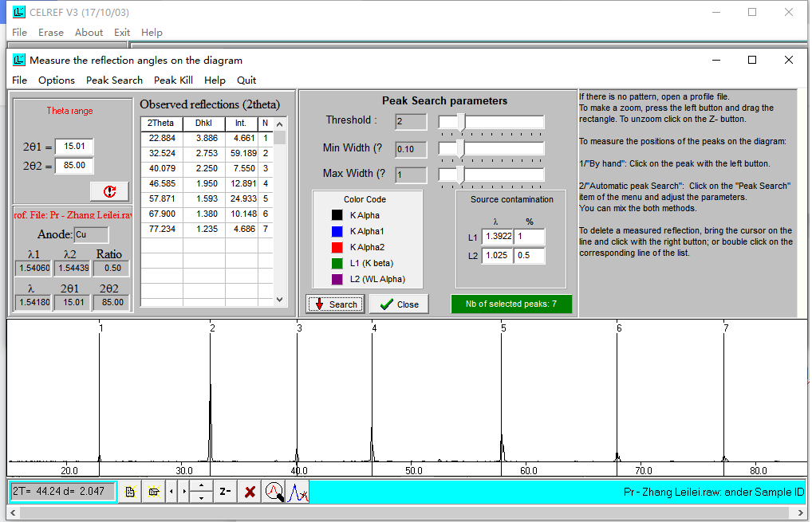The width and height of the screenshot is (812, 522).
Task: Click the 2θ1 theta range input field
Action: point(74,147)
